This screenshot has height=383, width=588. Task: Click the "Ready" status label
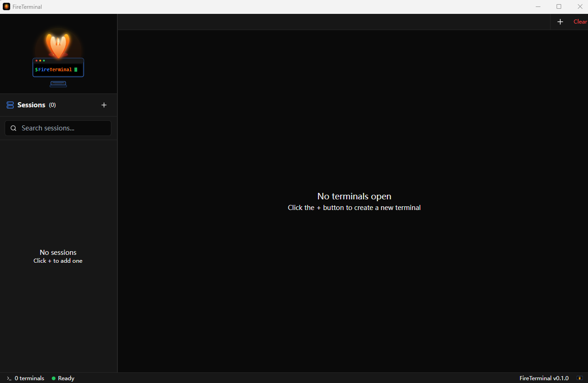66,378
